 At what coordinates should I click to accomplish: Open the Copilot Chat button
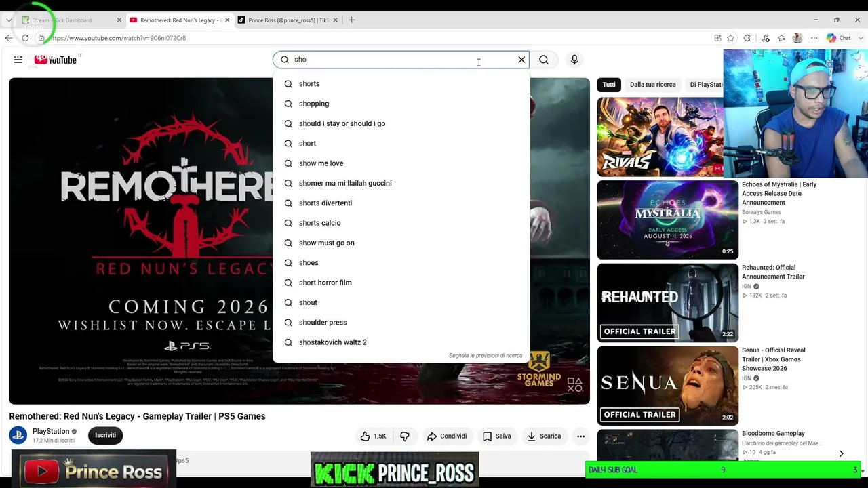click(x=838, y=38)
